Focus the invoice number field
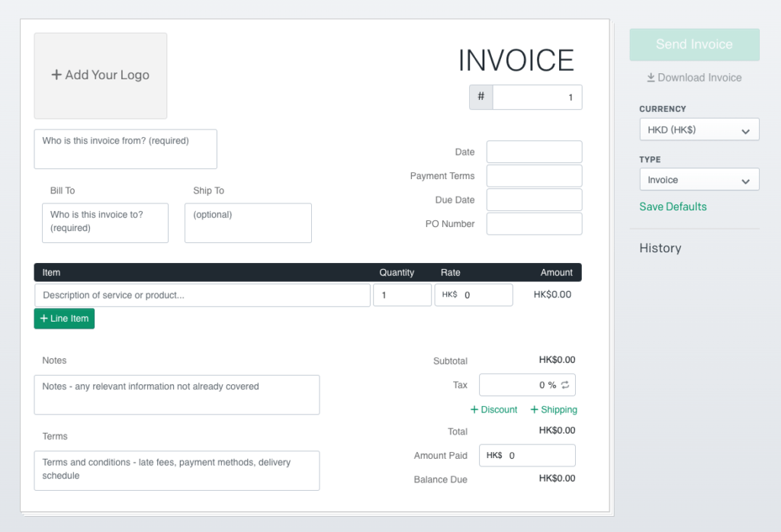This screenshot has width=781, height=532. (x=537, y=97)
